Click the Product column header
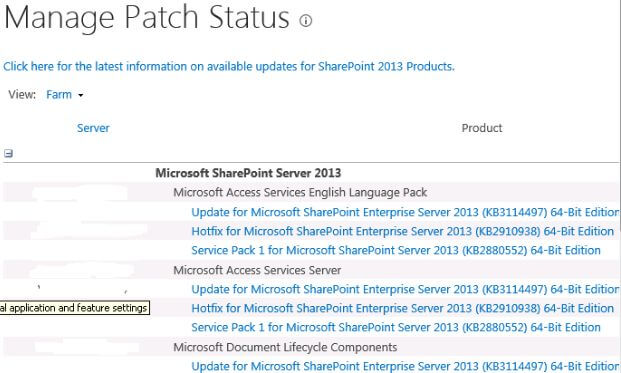 482,128
